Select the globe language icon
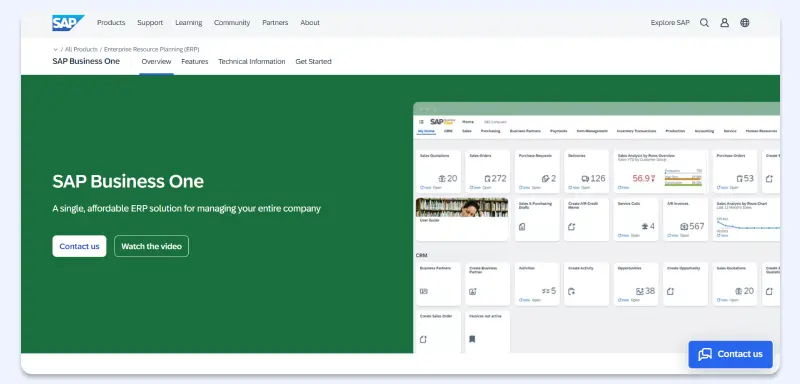The height and width of the screenshot is (384, 800). click(x=745, y=23)
